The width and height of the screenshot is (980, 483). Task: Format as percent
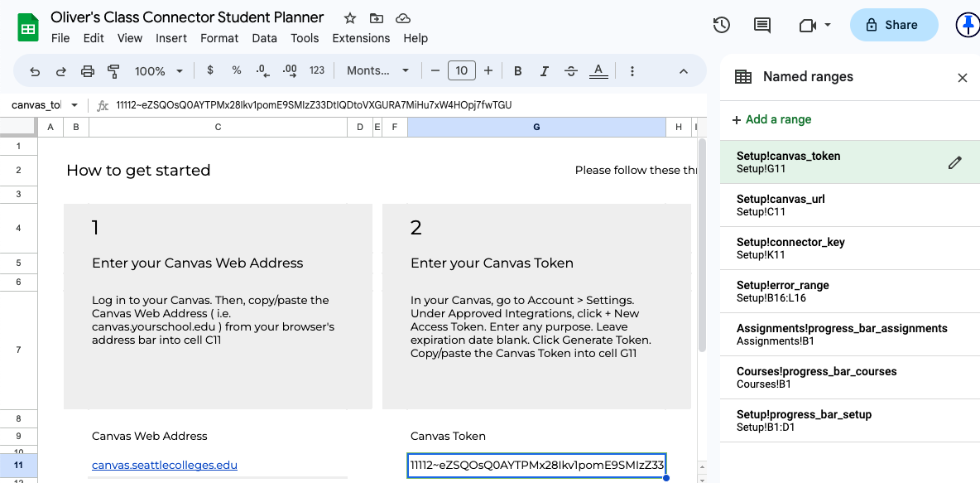click(236, 70)
